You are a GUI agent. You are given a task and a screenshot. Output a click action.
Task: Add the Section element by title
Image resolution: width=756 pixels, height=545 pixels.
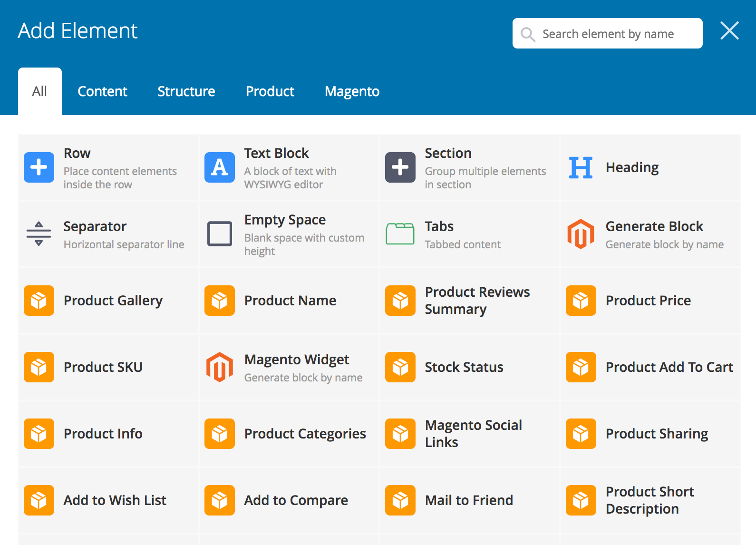[x=448, y=153]
